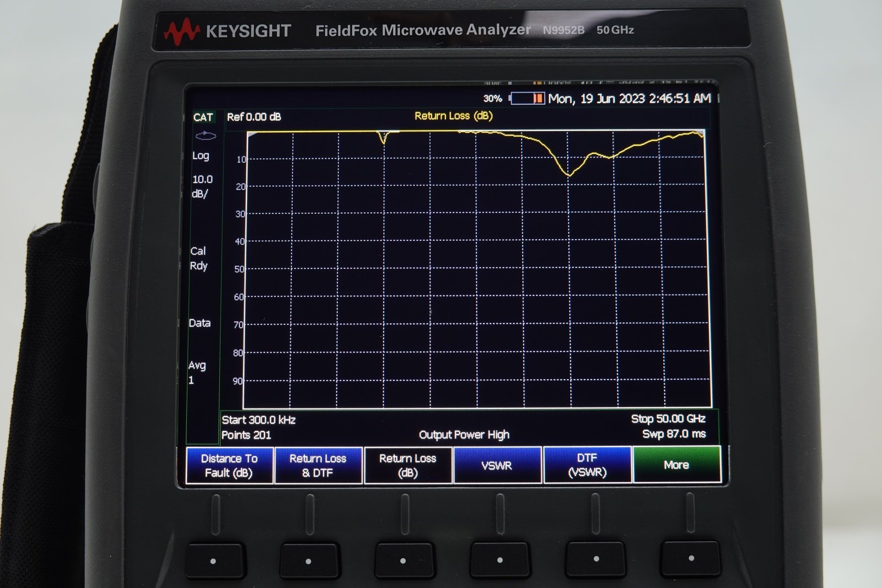Click the Cal Rdy status

pyautogui.click(x=198, y=258)
